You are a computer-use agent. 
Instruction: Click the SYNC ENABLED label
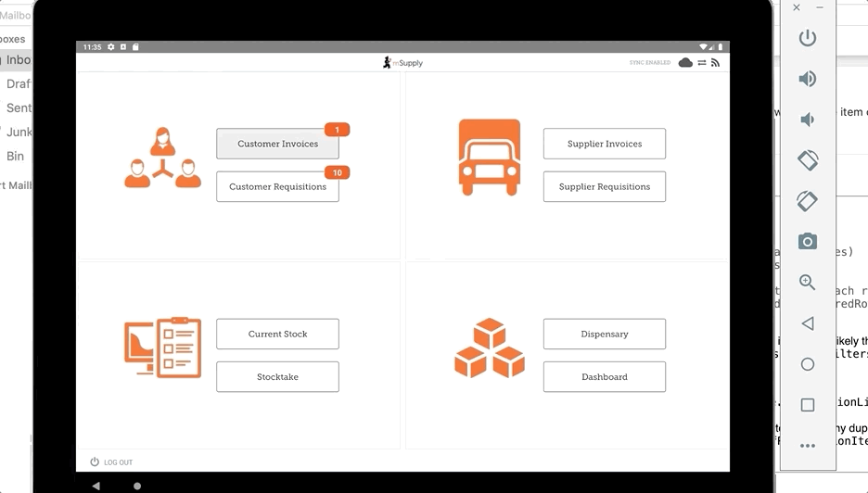click(x=650, y=62)
